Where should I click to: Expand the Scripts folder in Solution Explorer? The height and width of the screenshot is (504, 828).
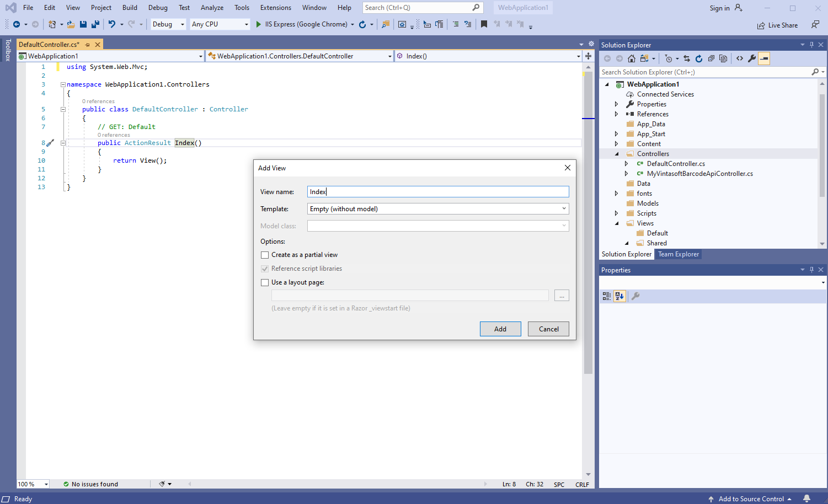click(617, 213)
